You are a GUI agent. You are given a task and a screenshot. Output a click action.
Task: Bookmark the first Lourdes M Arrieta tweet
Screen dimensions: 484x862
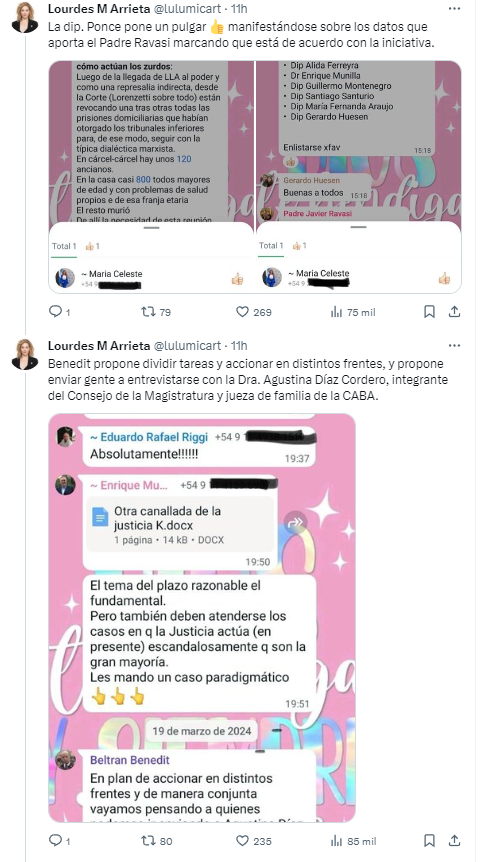pyautogui.click(x=430, y=312)
